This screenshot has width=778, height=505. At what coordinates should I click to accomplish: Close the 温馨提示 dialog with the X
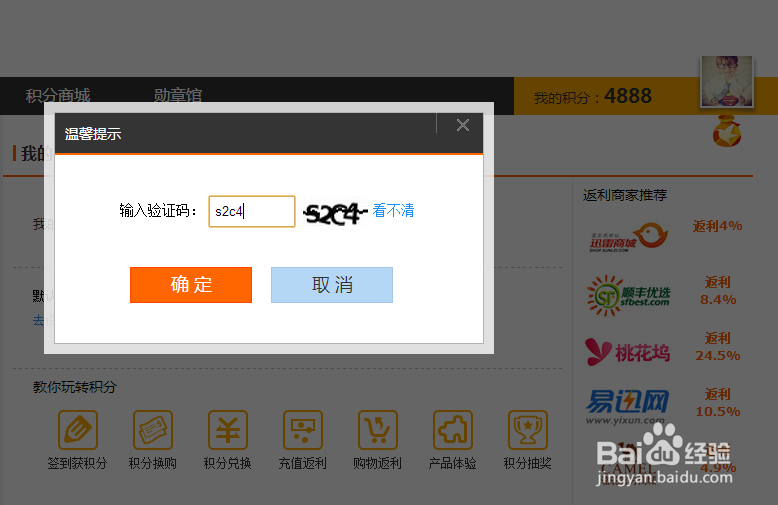click(463, 125)
